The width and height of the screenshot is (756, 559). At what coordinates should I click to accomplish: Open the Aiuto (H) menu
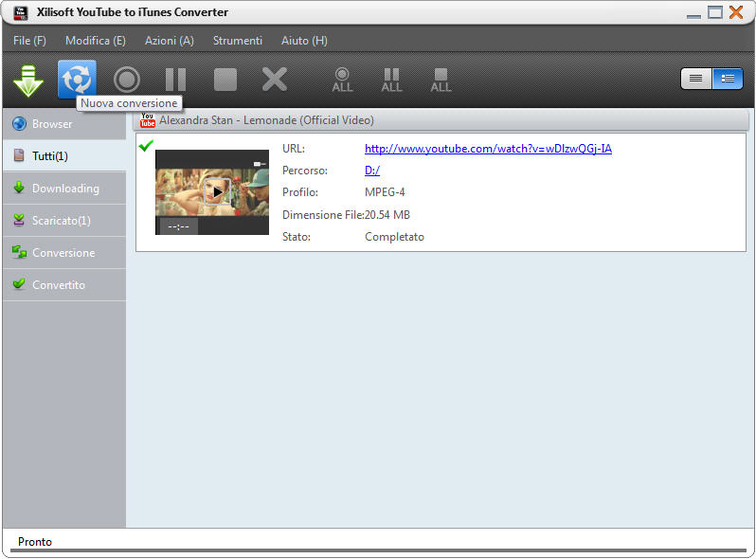(x=304, y=41)
